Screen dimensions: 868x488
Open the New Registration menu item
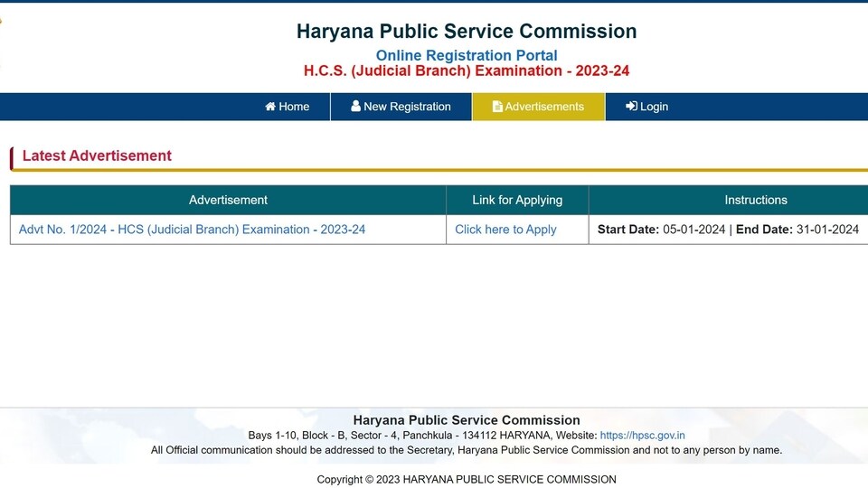(401, 107)
